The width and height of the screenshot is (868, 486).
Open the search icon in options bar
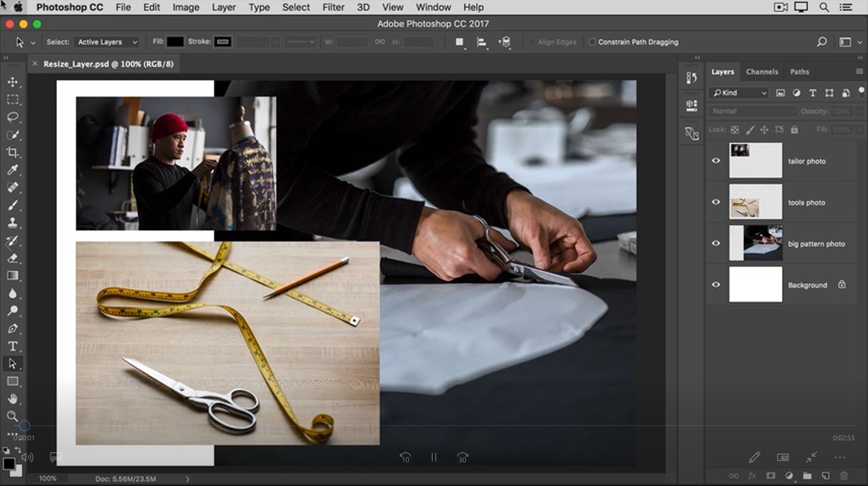coord(822,42)
